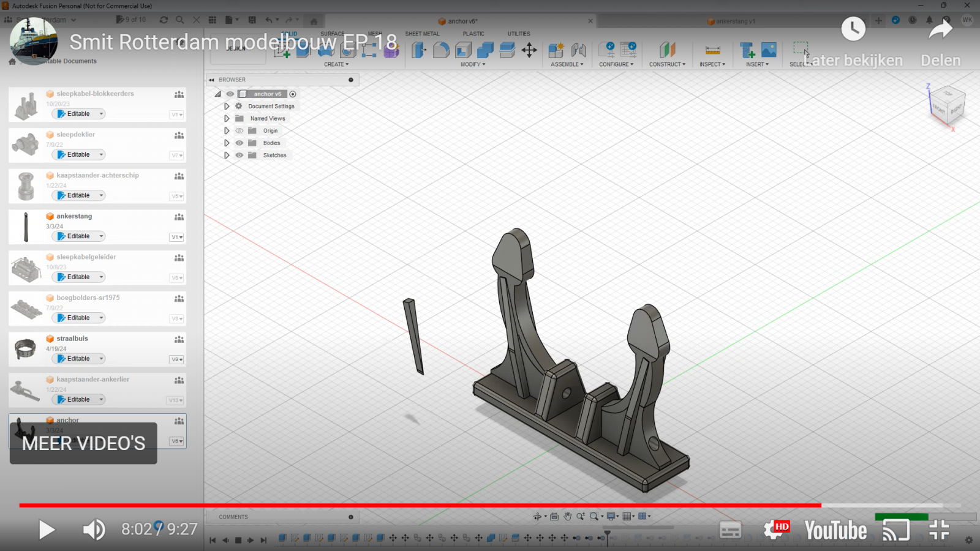Image resolution: width=980 pixels, height=551 pixels.
Task: Open the CONSTRUCT dropdown menu
Action: [667, 64]
